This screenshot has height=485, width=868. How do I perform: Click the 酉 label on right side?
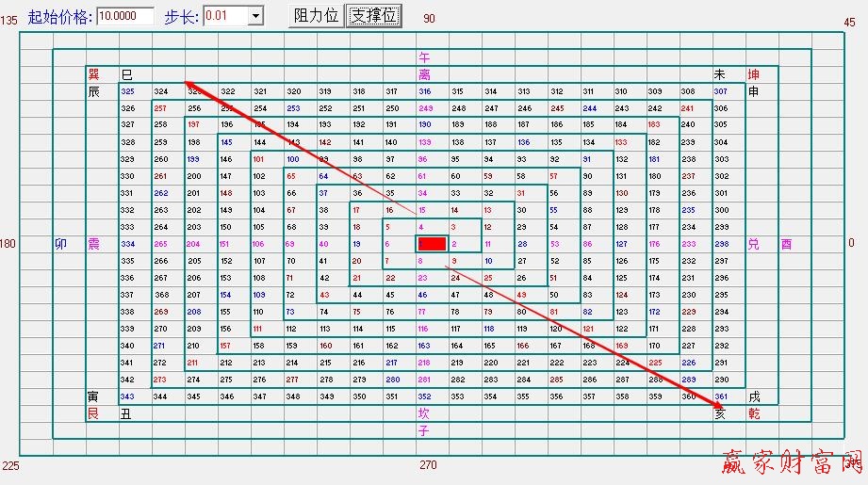(786, 244)
